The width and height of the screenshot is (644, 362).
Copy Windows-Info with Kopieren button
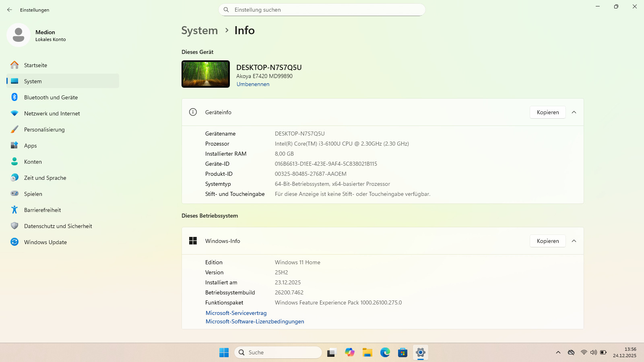[548, 241]
